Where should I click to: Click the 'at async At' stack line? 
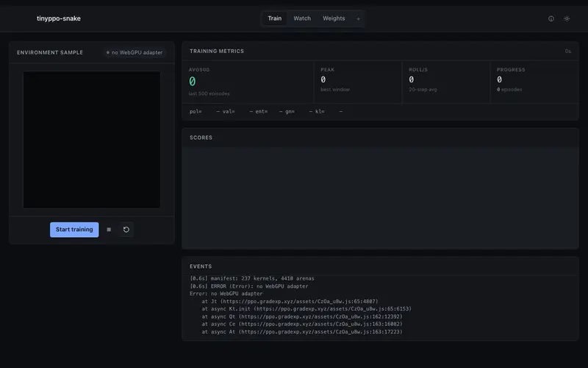(302, 332)
